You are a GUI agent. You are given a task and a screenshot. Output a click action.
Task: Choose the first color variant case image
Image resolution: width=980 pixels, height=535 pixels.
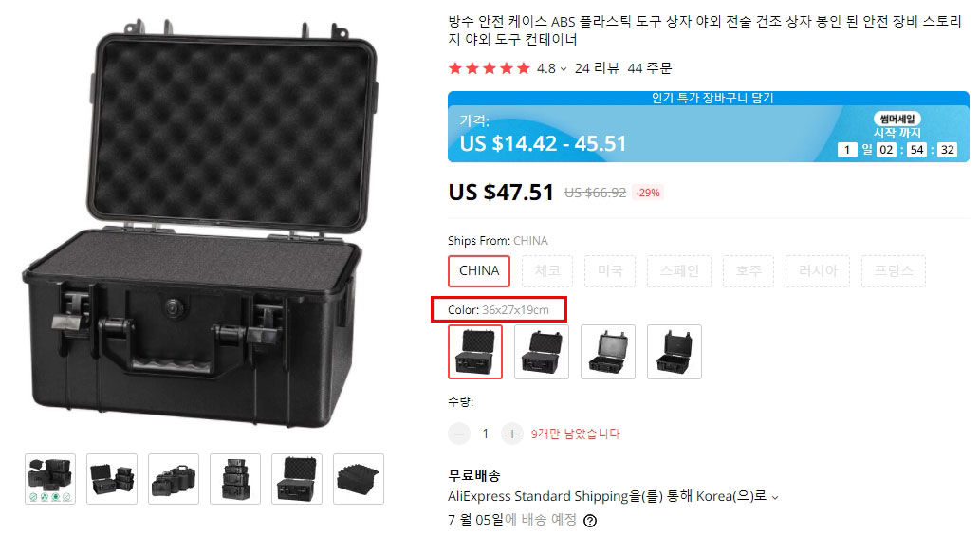point(475,352)
